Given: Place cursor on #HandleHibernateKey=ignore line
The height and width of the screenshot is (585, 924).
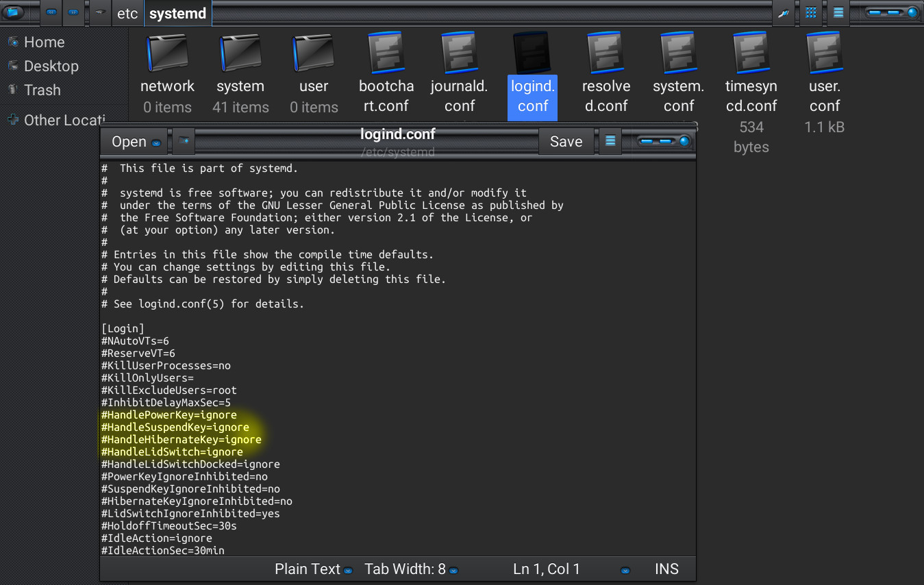Looking at the screenshot, I should [182, 440].
